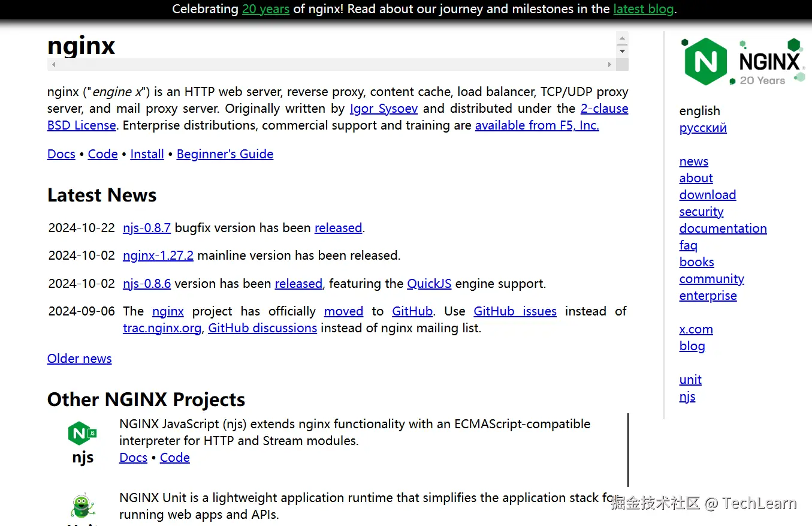Screen dimensions: 812x526
Task: Open 'news' in sidebar menu
Action: click(694, 161)
